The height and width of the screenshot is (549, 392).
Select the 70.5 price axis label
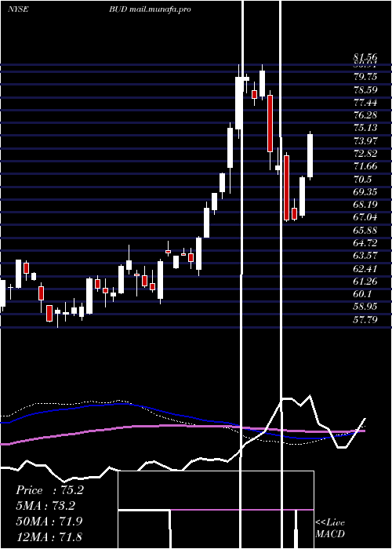pos(362,180)
